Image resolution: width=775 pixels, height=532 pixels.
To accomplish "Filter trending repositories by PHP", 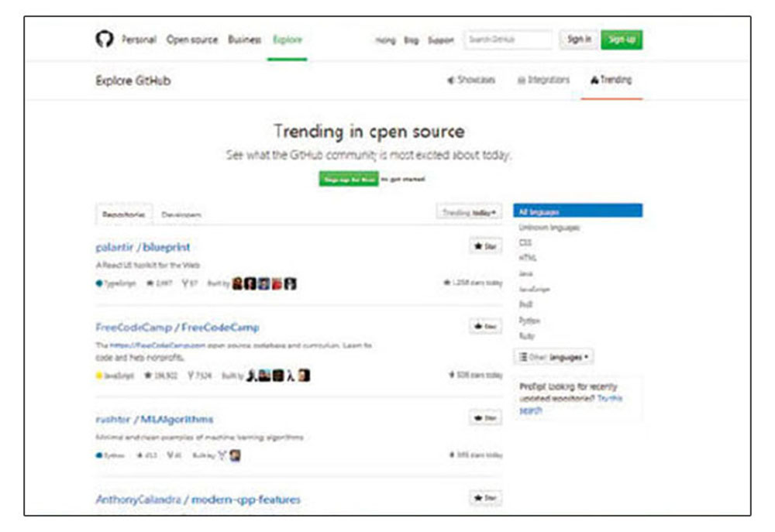I will click(x=525, y=305).
